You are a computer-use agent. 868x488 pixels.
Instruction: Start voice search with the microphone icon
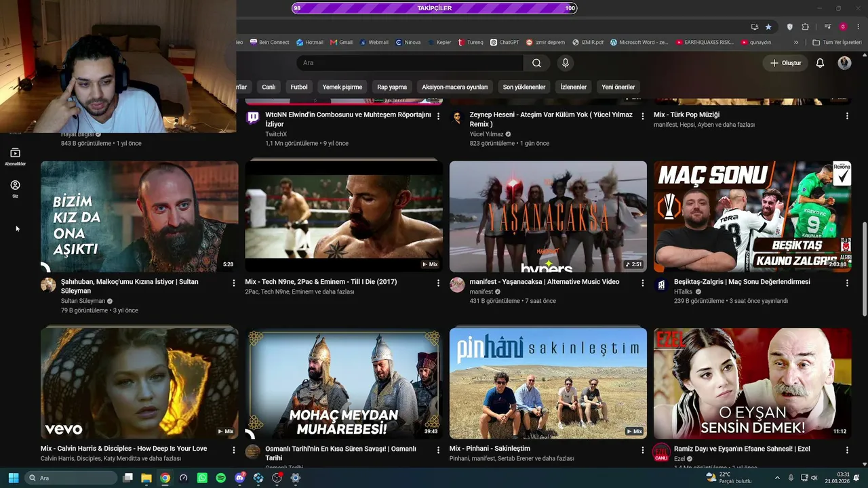(x=566, y=63)
